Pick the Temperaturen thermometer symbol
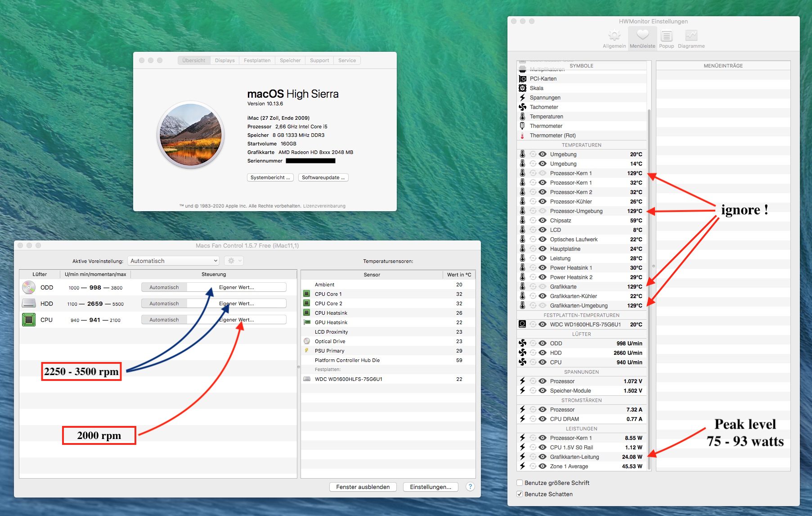Image resolution: width=812 pixels, height=516 pixels. [x=522, y=117]
